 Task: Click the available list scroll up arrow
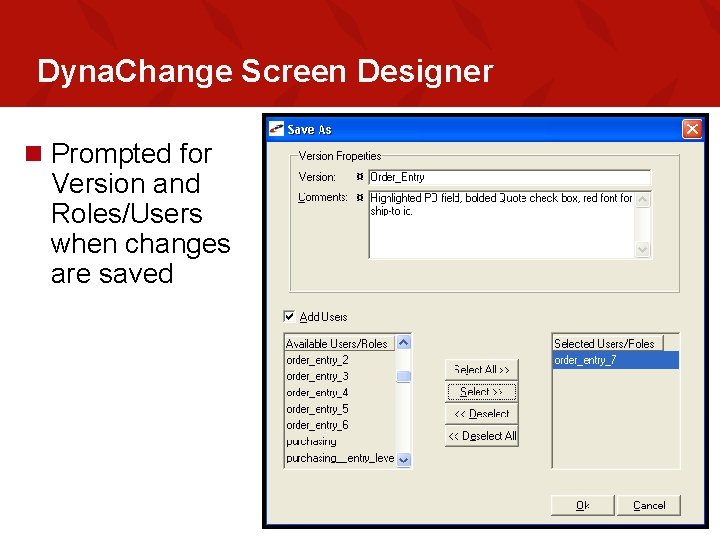tap(403, 343)
